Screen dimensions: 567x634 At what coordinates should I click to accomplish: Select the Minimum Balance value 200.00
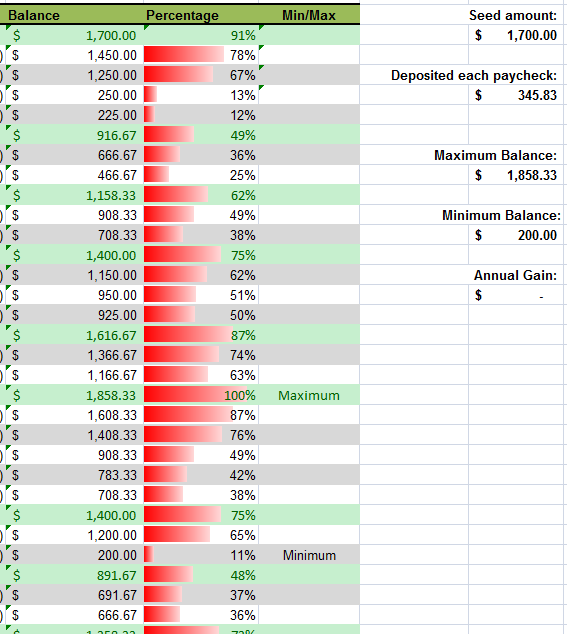coord(516,235)
